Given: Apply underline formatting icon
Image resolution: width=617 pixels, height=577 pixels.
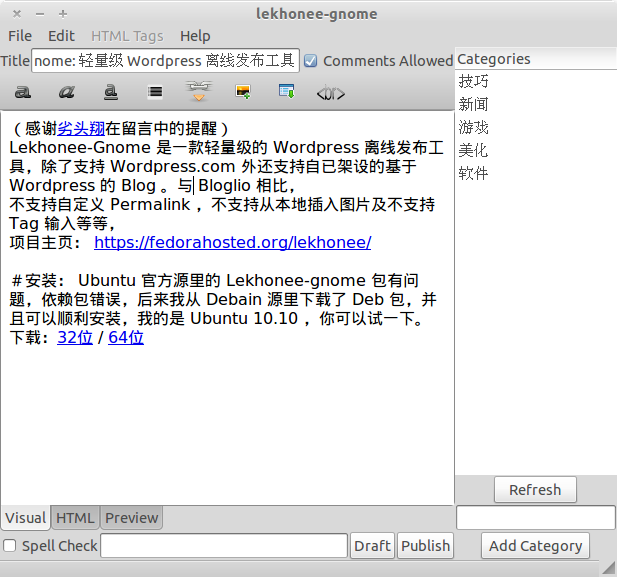Looking at the screenshot, I should [111, 92].
